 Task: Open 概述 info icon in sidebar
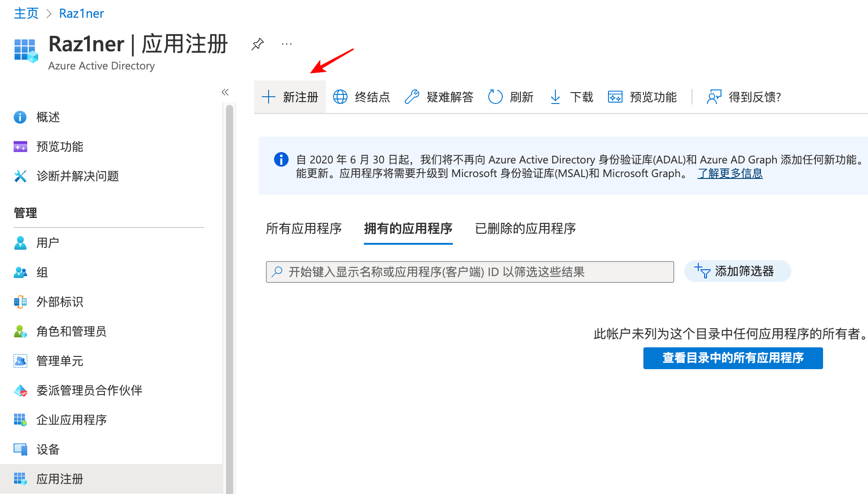click(x=20, y=117)
